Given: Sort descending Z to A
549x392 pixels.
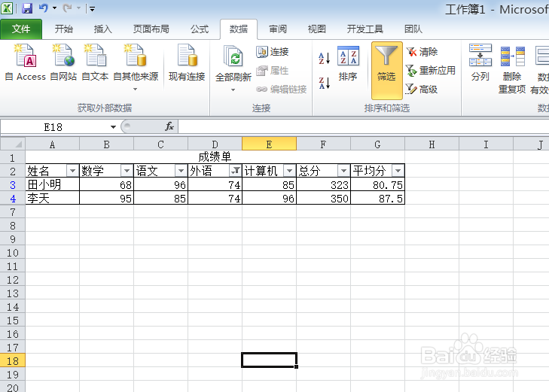Looking at the screenshot, I should click(x=325, y=84).
